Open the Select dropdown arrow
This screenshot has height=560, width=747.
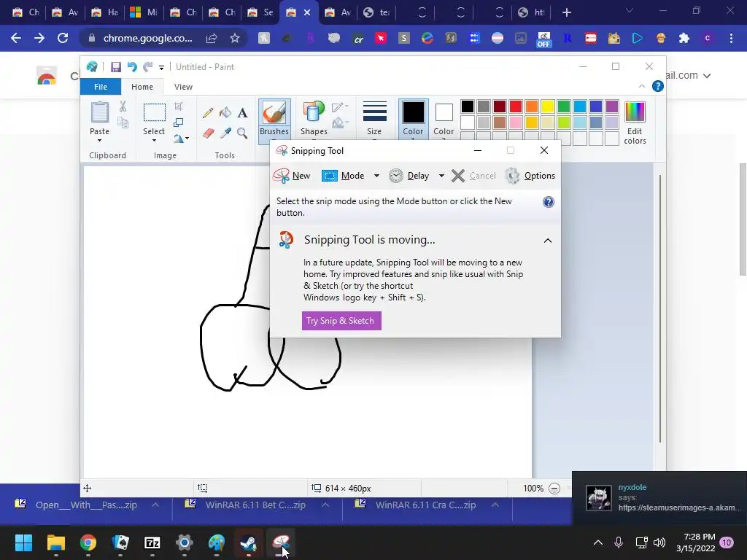click(154, 141)
